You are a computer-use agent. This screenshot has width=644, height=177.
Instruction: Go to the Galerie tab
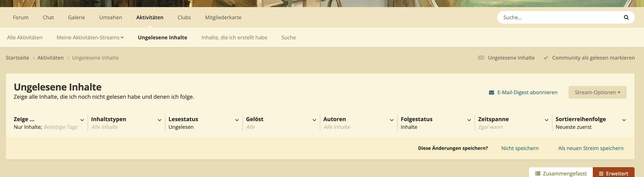[76, 18]
